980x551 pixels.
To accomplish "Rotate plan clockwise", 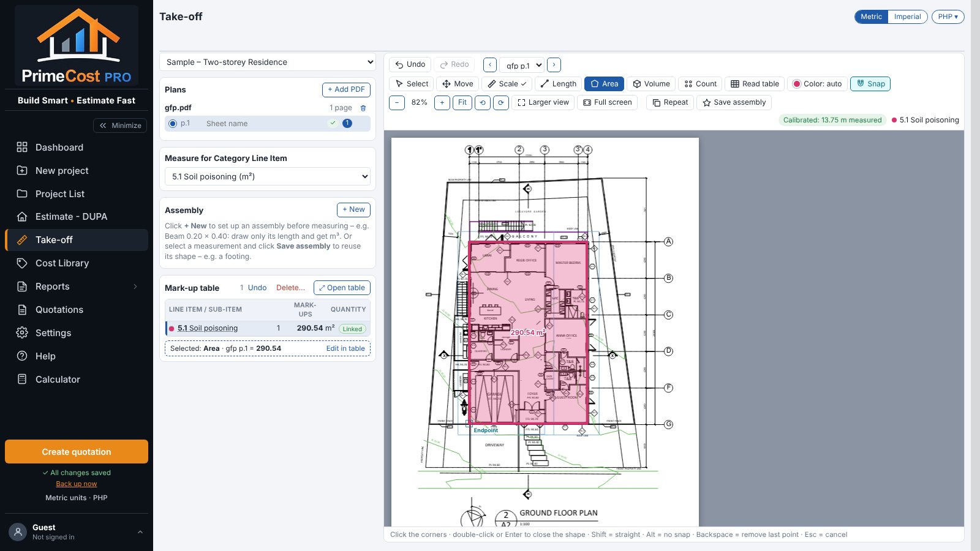I will 501,102.
